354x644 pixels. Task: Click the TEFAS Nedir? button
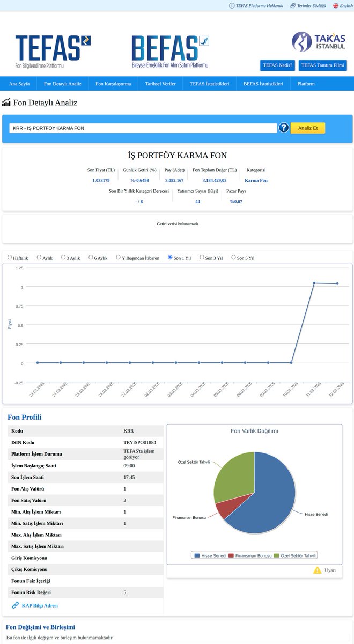point(278,65)
